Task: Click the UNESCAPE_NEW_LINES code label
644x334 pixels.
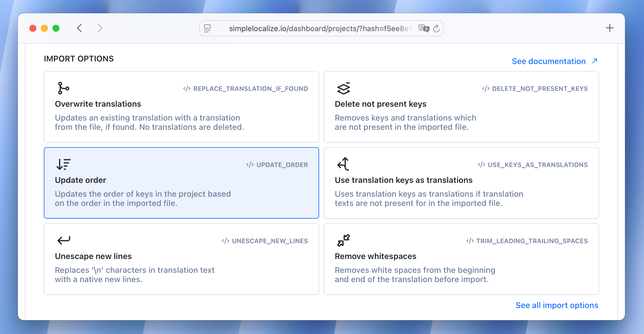Action: tap(270, 241)
